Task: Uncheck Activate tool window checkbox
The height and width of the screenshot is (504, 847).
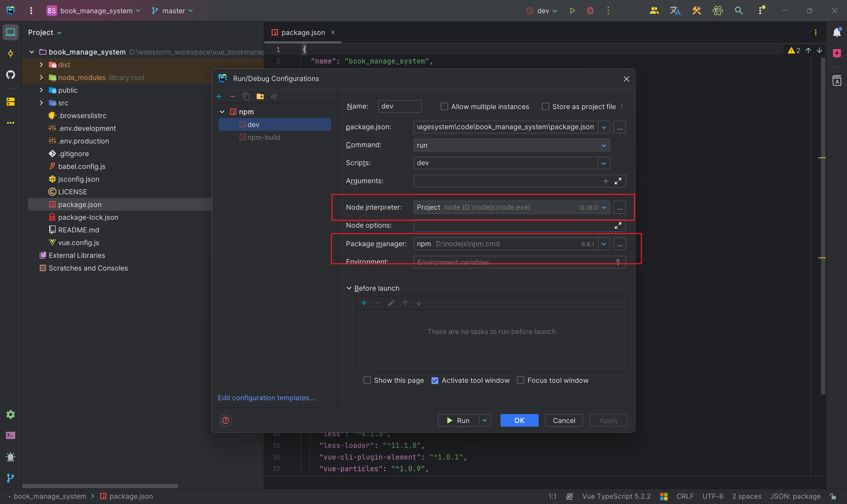Action: pos(435,380)
